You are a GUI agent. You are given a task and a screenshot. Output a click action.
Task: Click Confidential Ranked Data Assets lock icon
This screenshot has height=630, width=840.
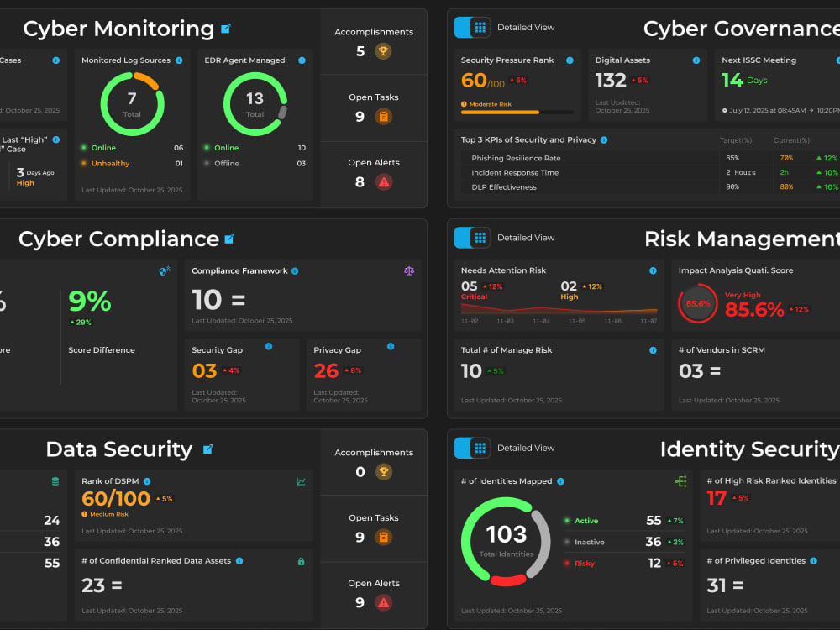click(x=301, y=561)
